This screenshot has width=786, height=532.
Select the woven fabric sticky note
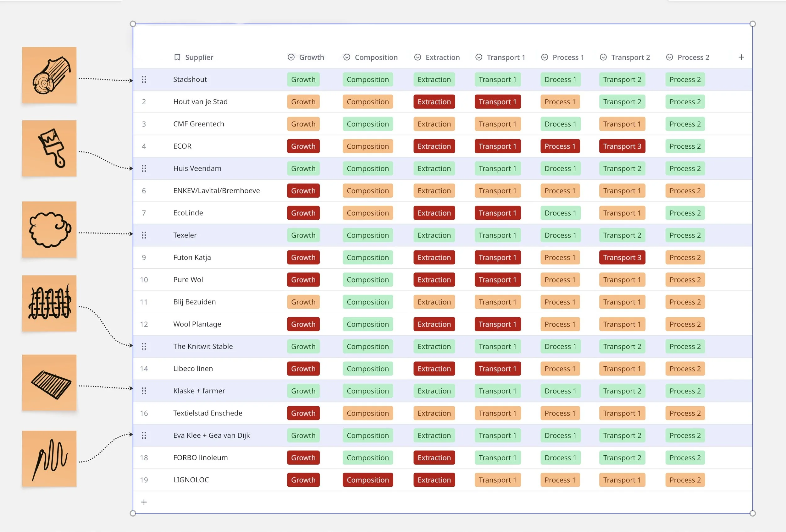click(x=49, y=303)
